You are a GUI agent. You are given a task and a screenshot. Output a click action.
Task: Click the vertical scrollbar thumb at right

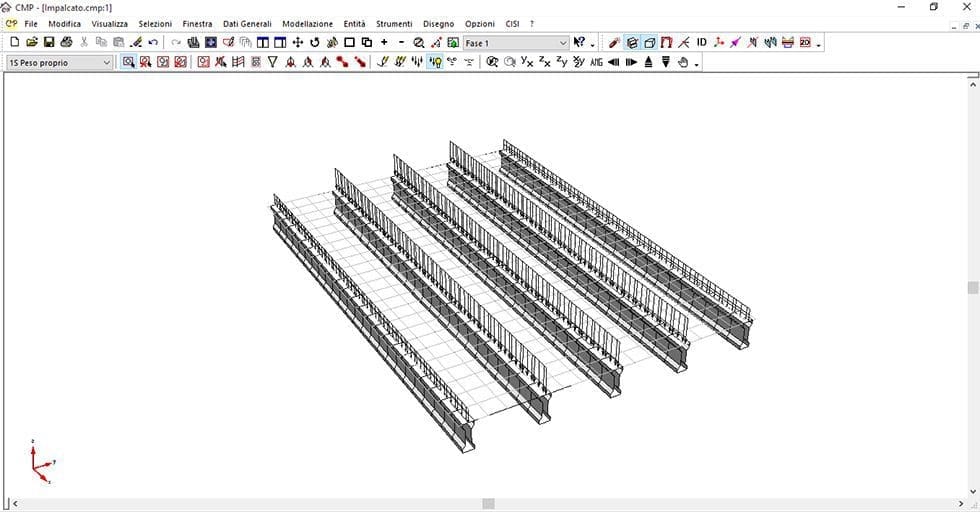pyautogui.click(x=972, y=288)
